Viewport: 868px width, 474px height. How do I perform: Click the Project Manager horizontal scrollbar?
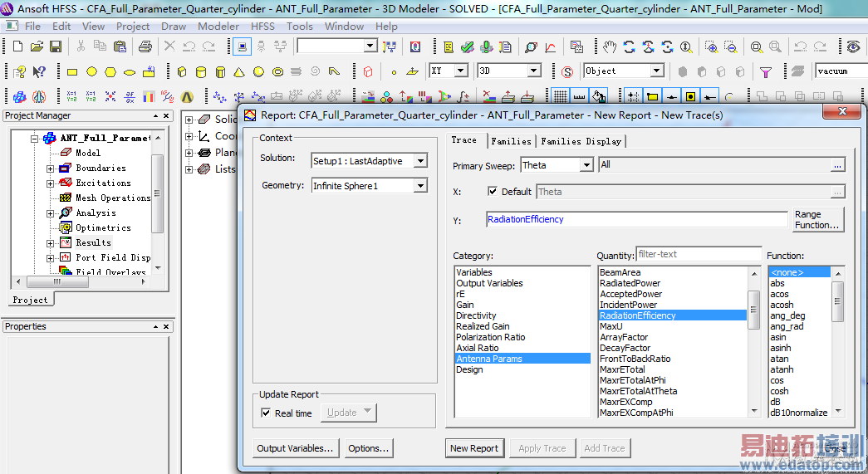tap(81, 281)
